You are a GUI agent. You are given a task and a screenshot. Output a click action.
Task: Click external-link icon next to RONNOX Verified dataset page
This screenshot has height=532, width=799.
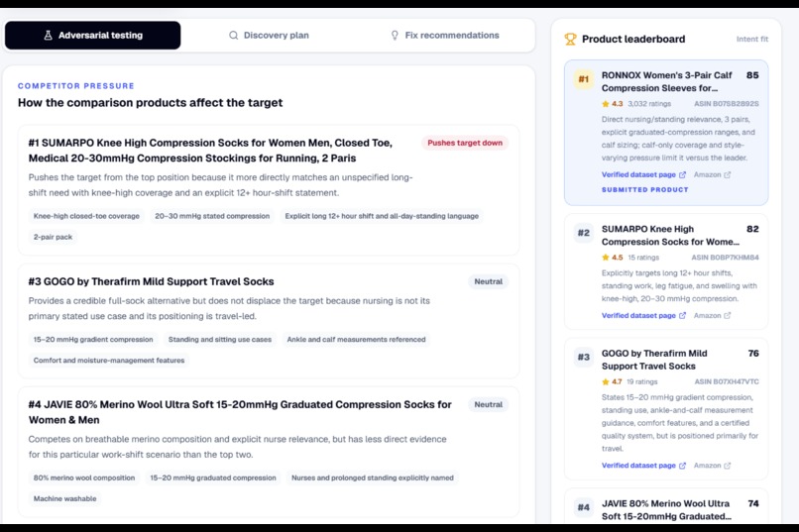(x=682, y=174)
